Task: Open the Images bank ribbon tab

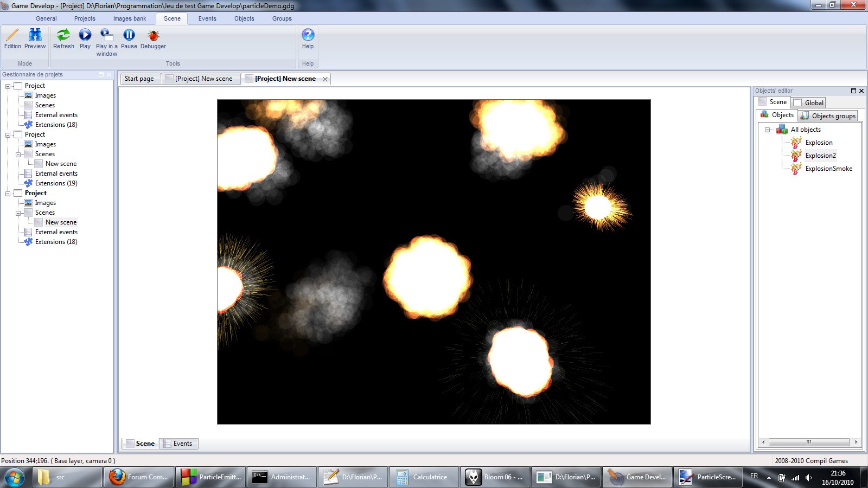Action: (x=130, y=18)
